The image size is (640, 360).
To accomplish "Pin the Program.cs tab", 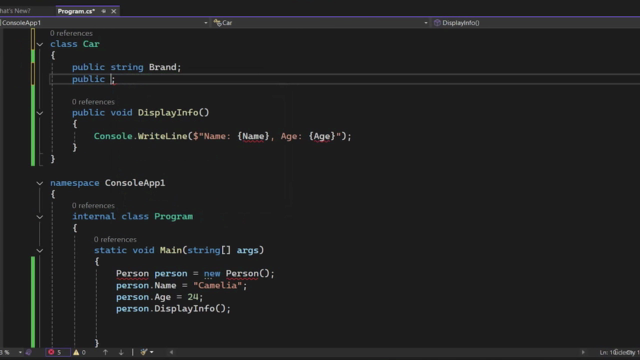I will (104, 11).
